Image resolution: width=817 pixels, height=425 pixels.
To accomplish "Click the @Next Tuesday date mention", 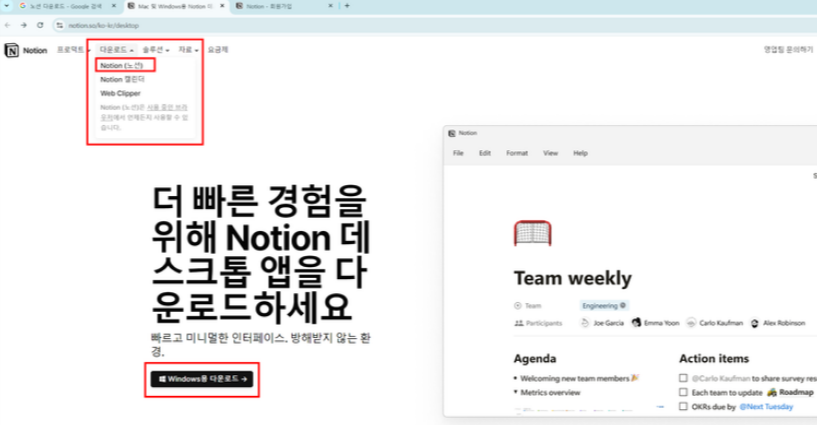I will click(766, 407).
